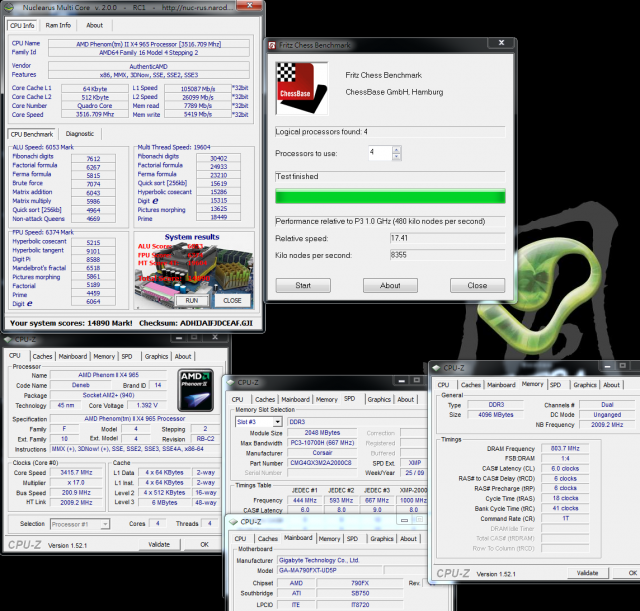
Task: Click the ChessBase logo image
Action: point(302,89)
